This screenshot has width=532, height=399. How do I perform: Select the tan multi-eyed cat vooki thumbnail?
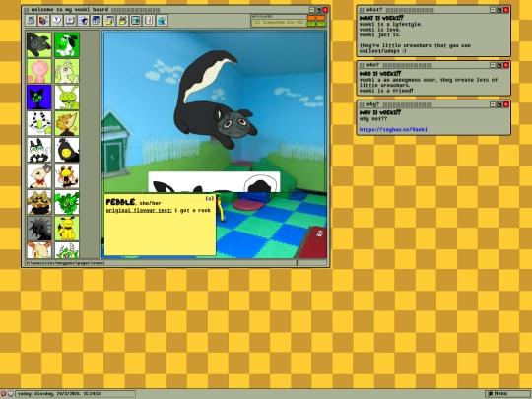[x=39, y=202]
